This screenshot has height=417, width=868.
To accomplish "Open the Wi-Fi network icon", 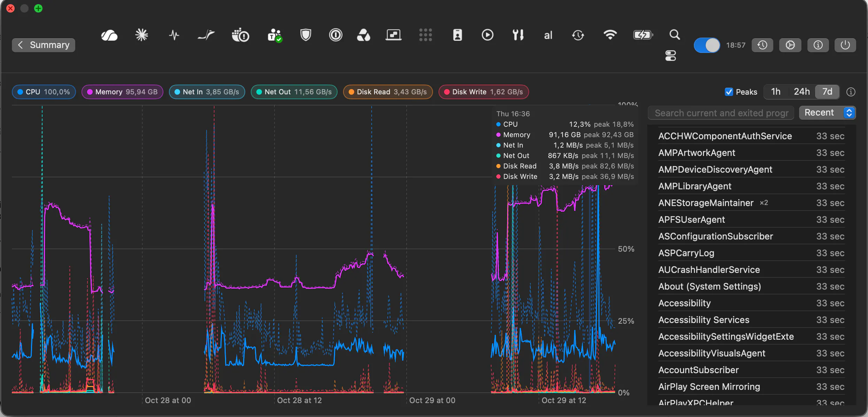I will point(610,35).
